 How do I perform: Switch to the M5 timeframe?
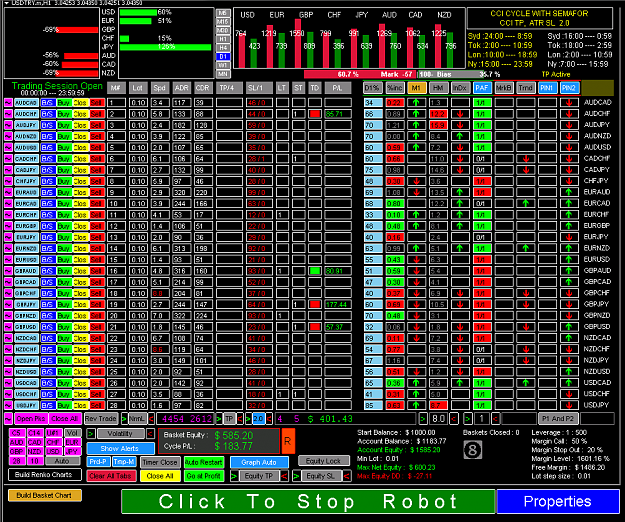pyautogui.click(x=223, y=13)
